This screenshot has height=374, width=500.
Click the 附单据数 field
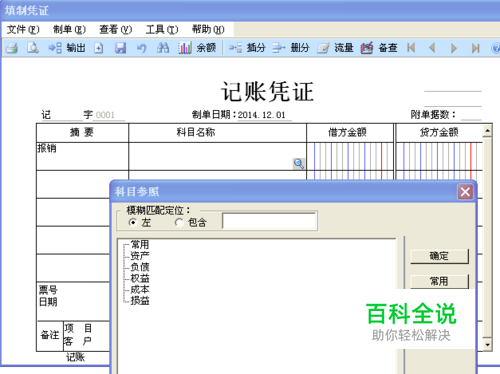471,115
